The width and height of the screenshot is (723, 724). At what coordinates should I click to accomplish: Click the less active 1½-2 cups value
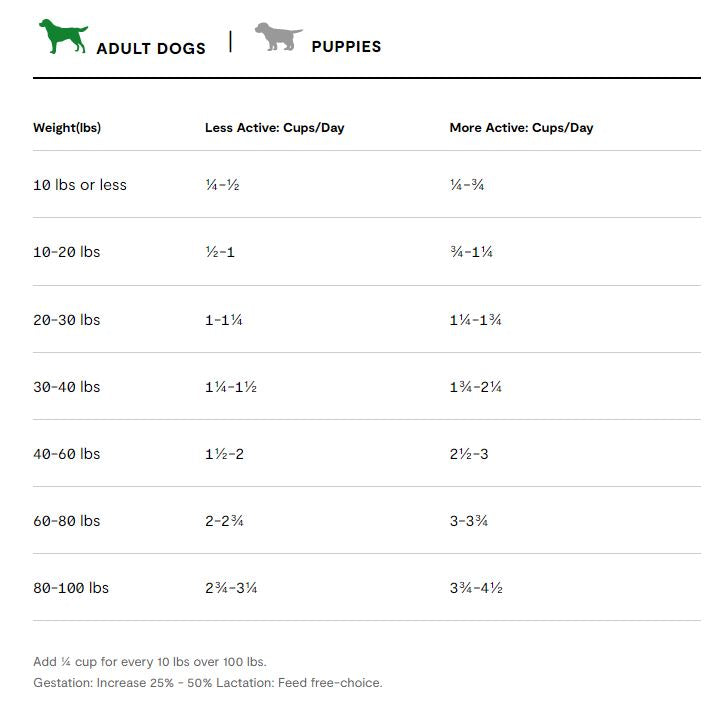(224, 454)
